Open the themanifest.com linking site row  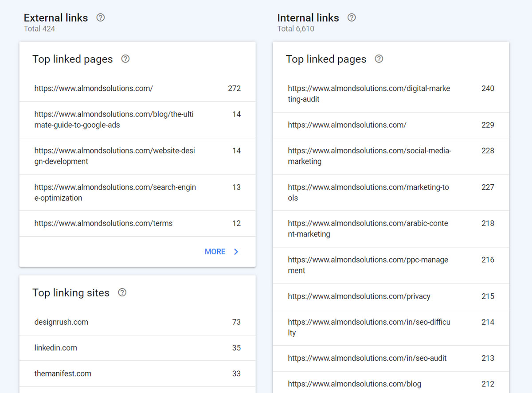[137, 374]
